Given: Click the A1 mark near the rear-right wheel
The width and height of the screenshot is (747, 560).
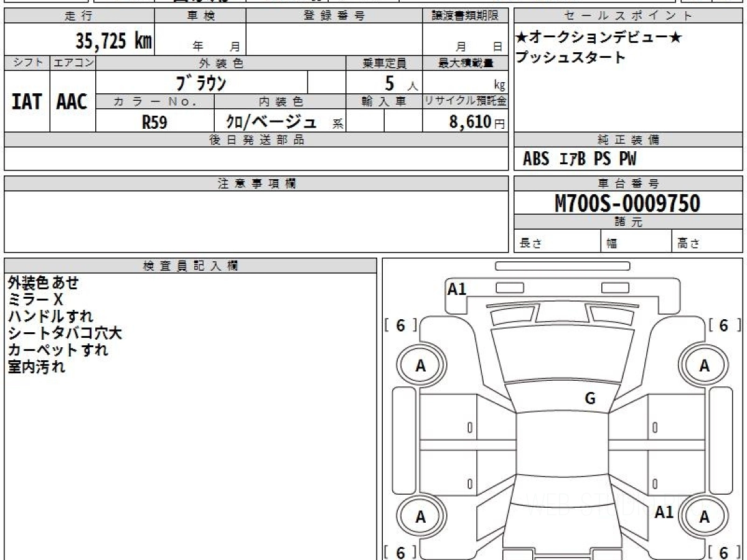Looking at the screenshot, I should coord(664,512).
